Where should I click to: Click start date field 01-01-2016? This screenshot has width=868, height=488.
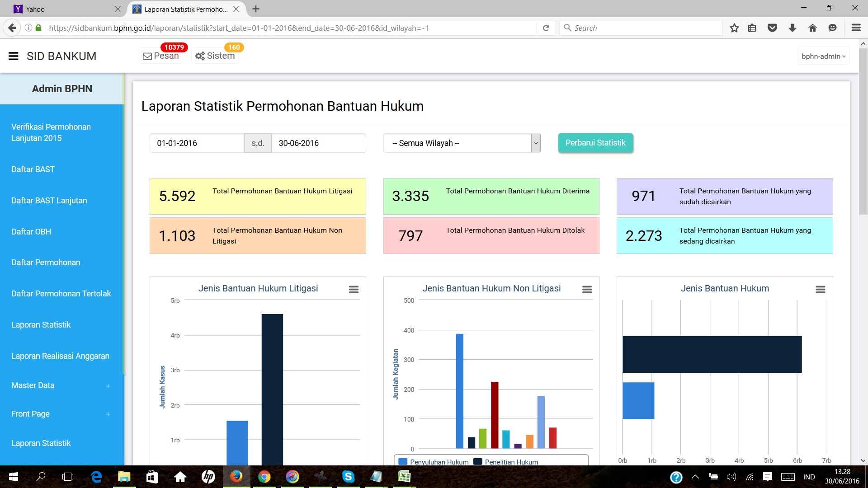(197, 143)
